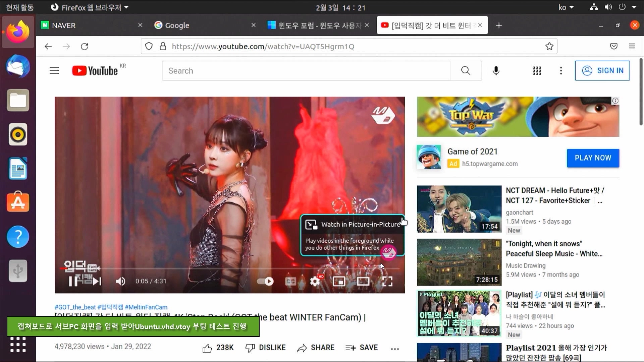The image size is (644, 362).
Task: Click the SIGN IN button
Action: click(x=602, y=71)
